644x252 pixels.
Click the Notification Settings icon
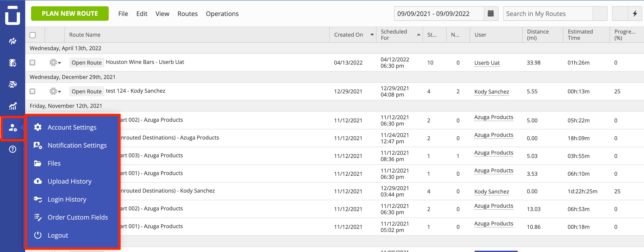pyautogui.click(x=38, y=145)
